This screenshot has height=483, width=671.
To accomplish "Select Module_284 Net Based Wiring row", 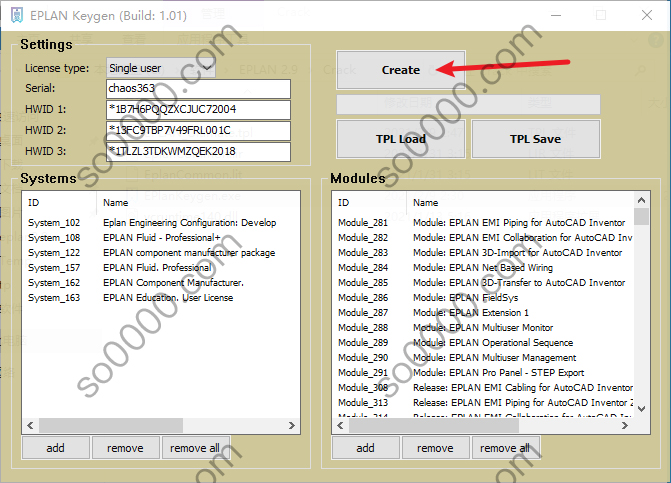I will (x=483, y=268).
